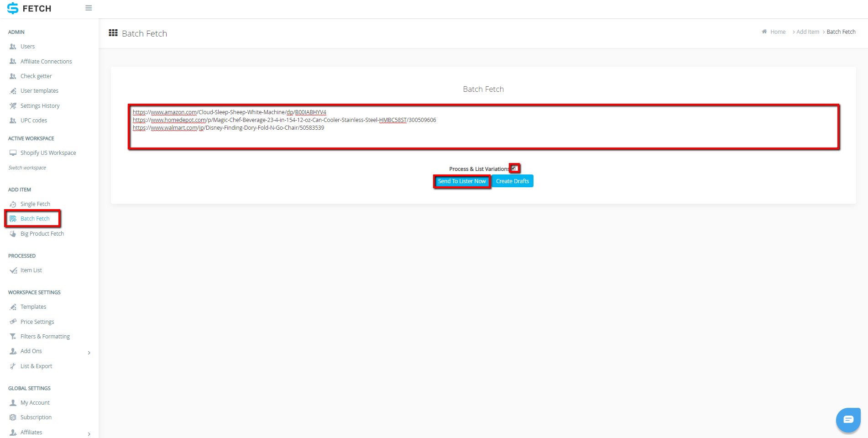Open My Account settings

[35, 403]
